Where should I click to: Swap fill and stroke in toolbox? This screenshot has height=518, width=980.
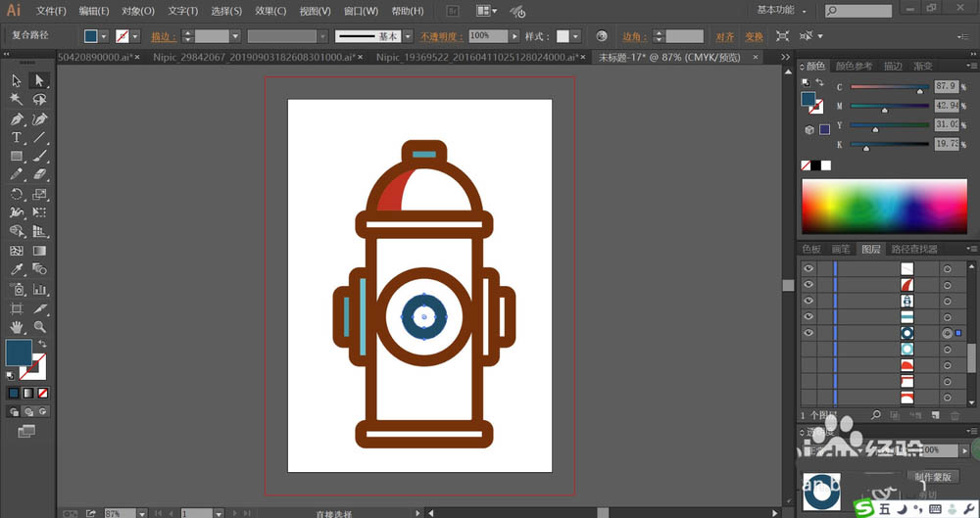click(x=42, y=344)
